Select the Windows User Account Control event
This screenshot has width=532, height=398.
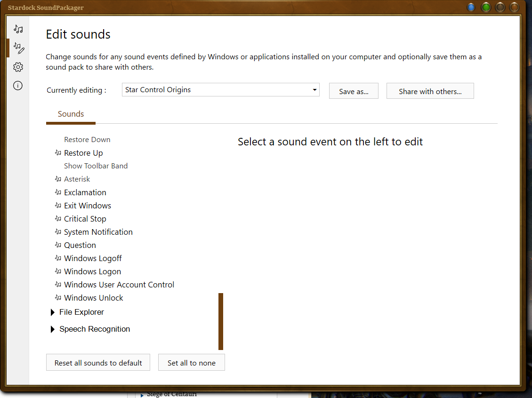point(119,285)
